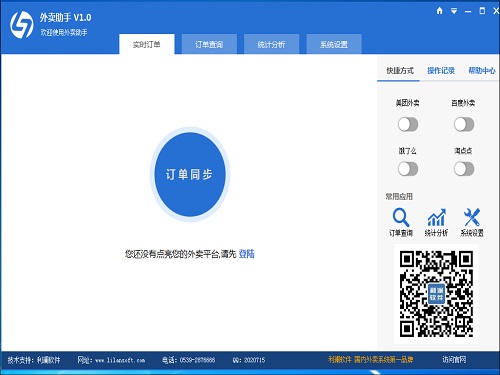Open the 统计分析 tab
This screenshot has height=375, width=500.
[271, 44]
